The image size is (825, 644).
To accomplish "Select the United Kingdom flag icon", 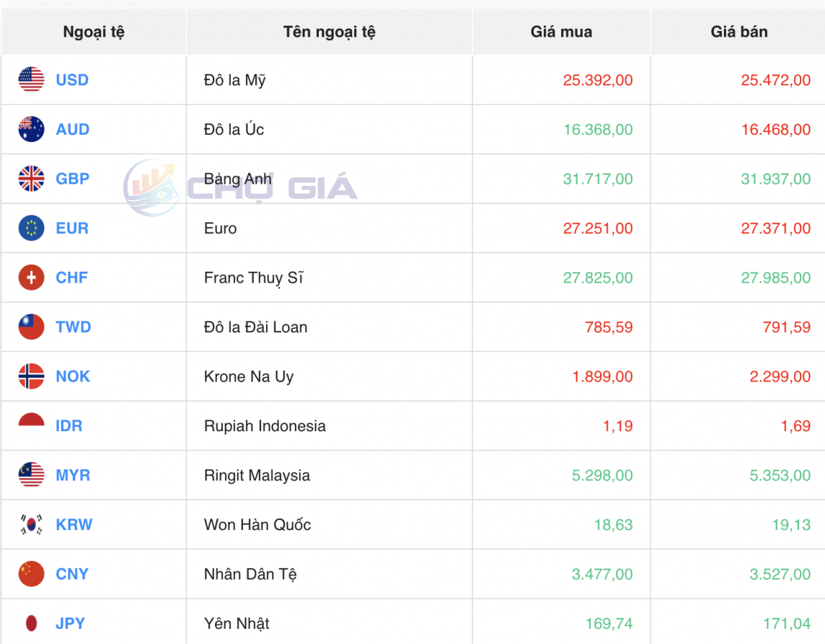I will click(31, 179).
